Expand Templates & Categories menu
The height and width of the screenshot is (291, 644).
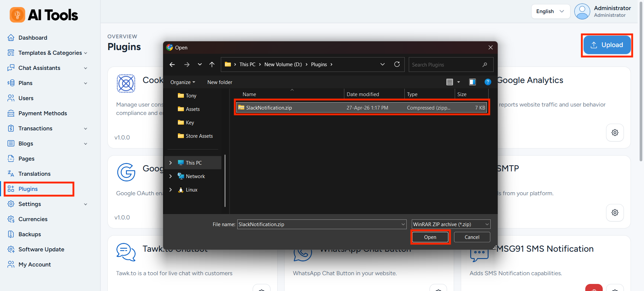click(x=47, y=53)
